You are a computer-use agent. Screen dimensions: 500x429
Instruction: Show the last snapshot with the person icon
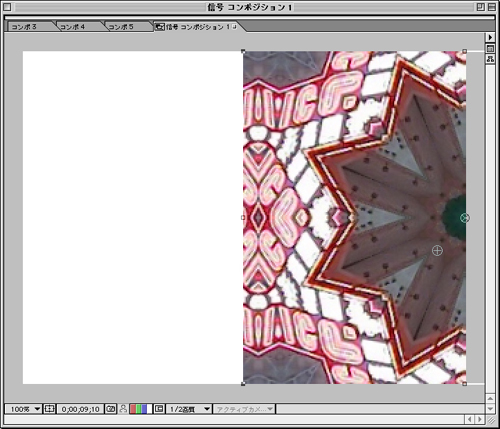point(123,409)
